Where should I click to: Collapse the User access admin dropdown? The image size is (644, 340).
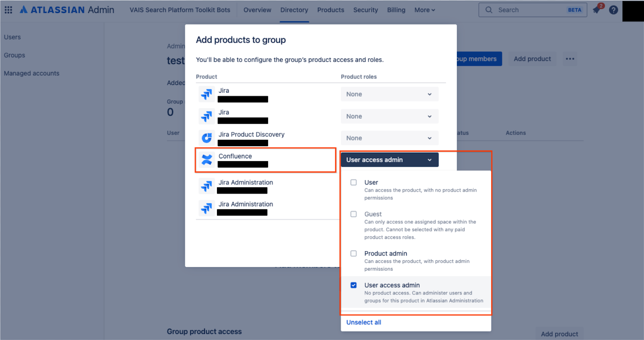pos(389,160)
